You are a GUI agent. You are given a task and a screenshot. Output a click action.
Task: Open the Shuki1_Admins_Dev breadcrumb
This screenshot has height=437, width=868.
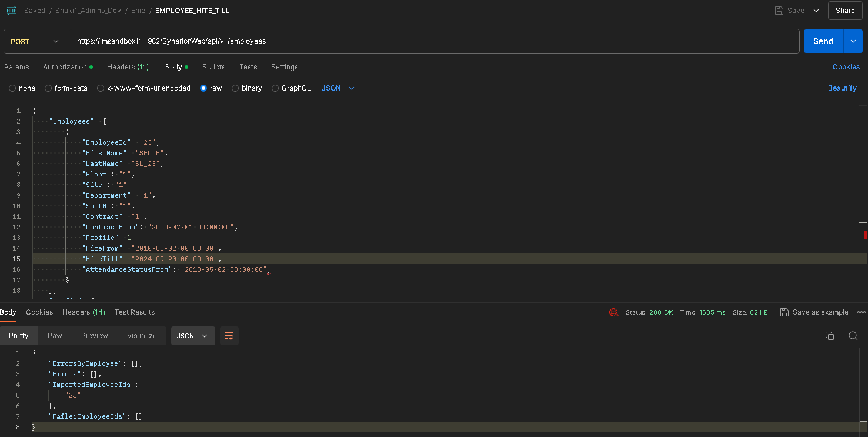point(88,11)
